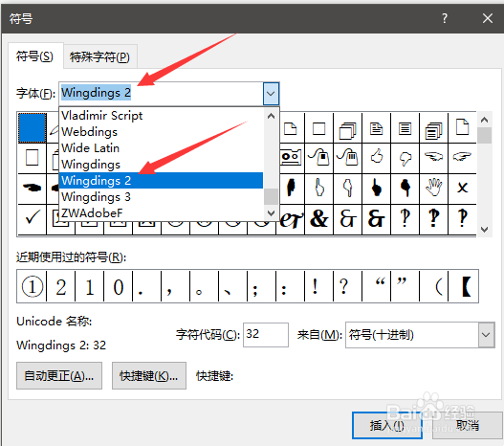Open the 字体 font dropdown arrow

point(271,94)
